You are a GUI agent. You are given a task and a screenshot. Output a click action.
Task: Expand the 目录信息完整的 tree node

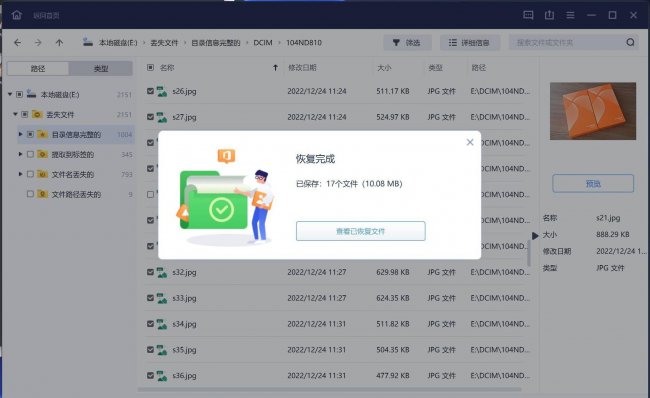[20, 134]
